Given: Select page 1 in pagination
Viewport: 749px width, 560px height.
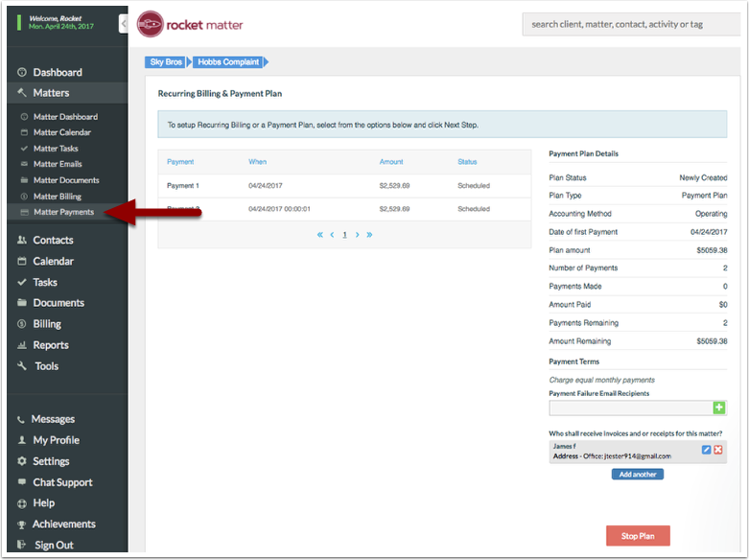Looking at the screenshot, I should (x=344, y=235).
